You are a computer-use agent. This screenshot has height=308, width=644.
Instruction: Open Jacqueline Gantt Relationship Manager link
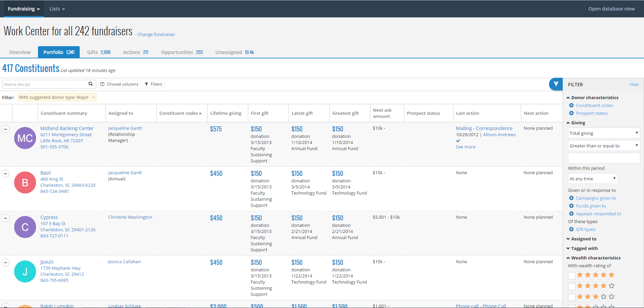coord(125,128)
